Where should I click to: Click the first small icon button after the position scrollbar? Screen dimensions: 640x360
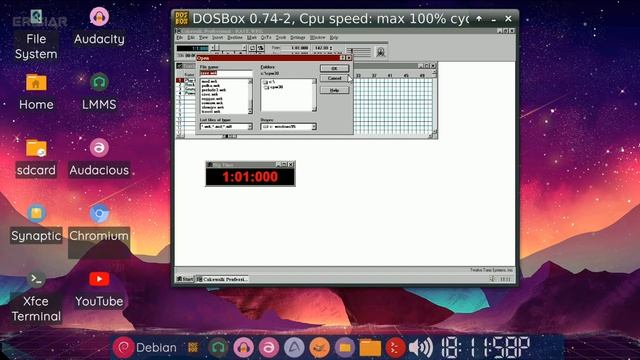point(252,48)
